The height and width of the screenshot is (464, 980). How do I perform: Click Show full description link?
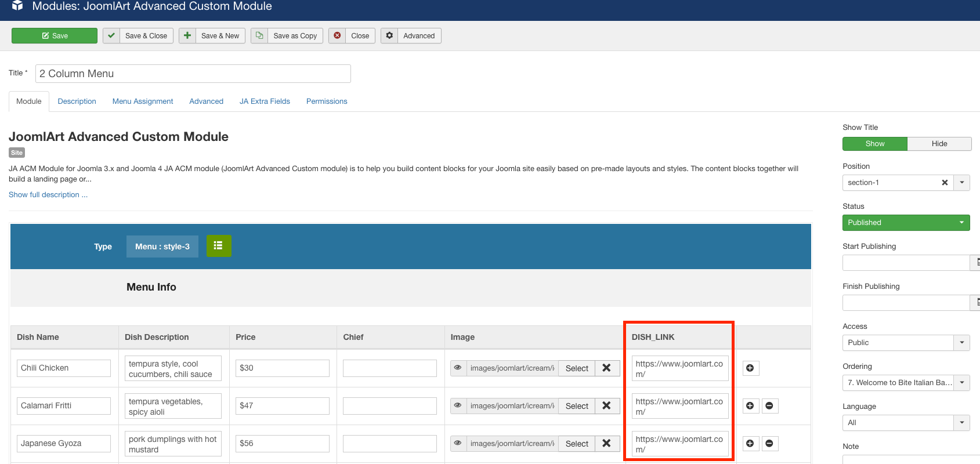pyautogui.click(x=48, y=195)
